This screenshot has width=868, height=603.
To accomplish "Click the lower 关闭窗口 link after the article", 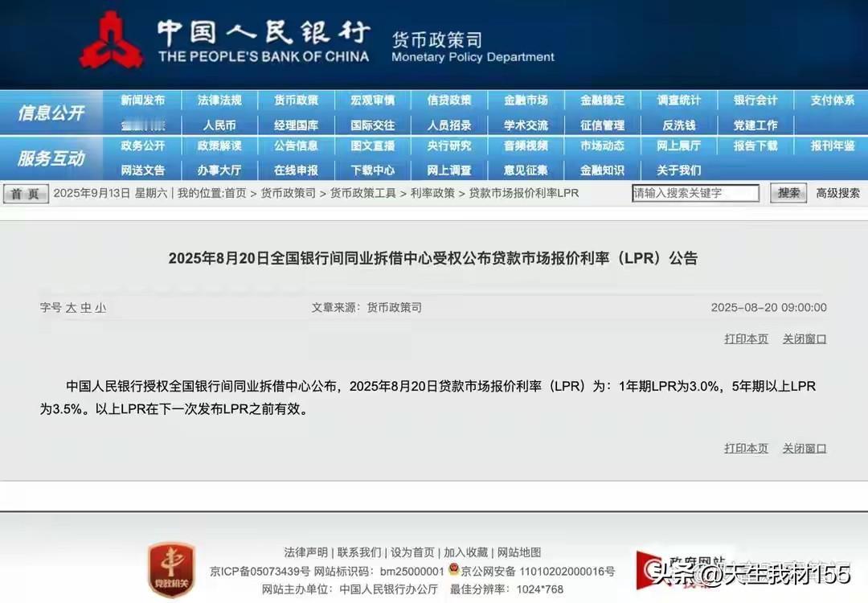I will tap(805, 449).
